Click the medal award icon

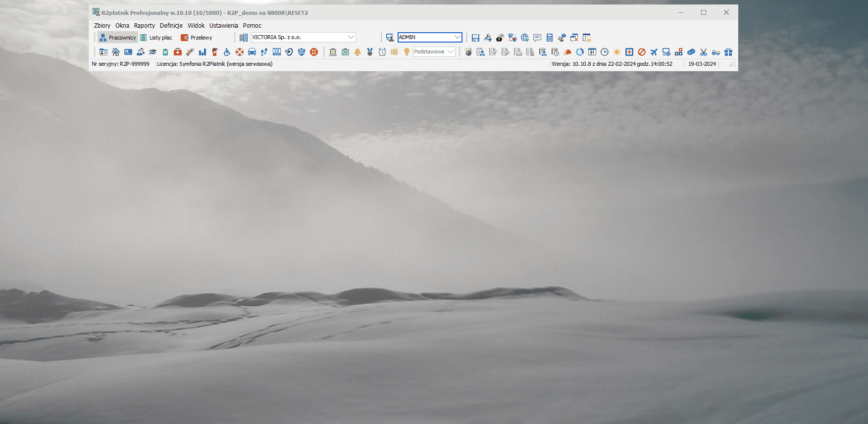370,52
